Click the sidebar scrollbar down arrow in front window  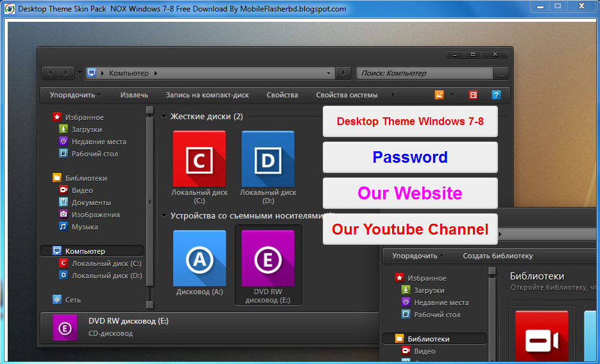[x=150, y=304]
